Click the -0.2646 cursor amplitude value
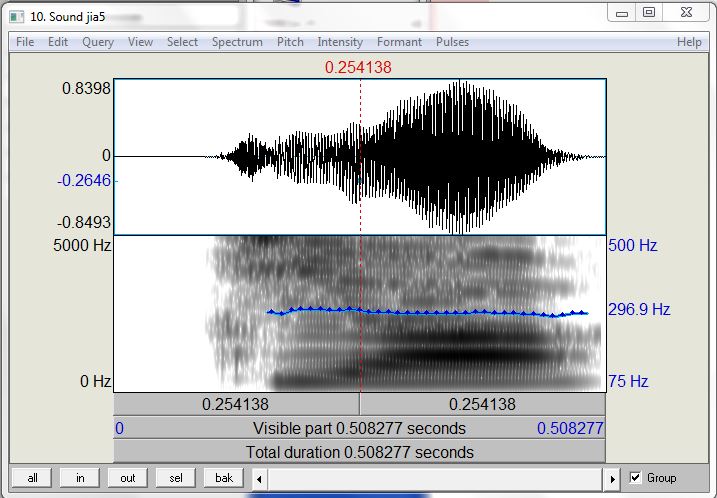Screen dimensions: 717x498 [x=84, y=181]
